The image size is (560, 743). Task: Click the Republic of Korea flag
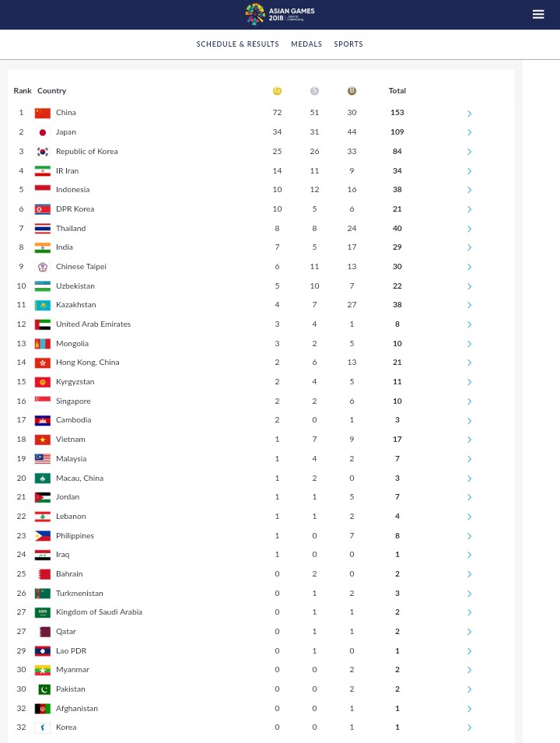43,152
